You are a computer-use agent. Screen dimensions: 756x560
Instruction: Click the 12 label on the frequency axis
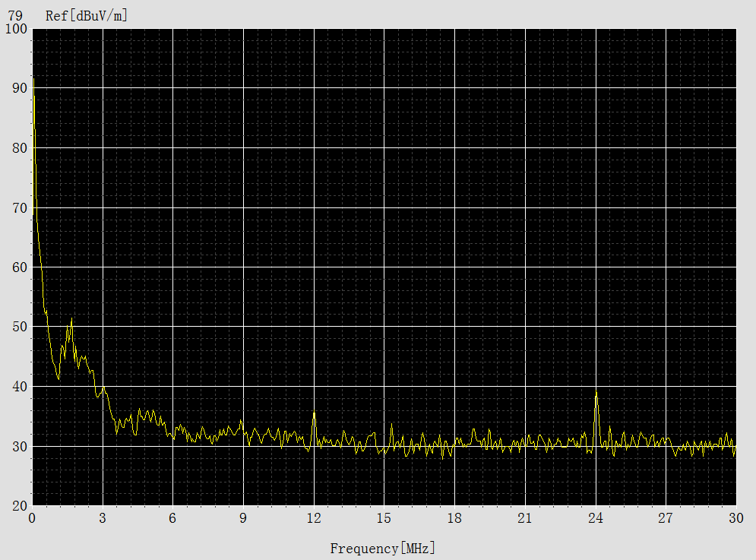click(x=314, y=518)
